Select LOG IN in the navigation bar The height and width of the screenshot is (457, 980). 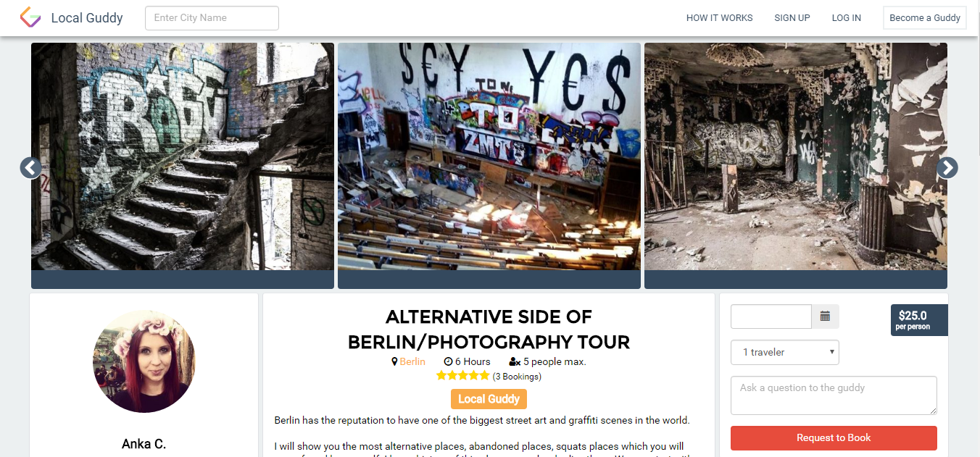847,17
